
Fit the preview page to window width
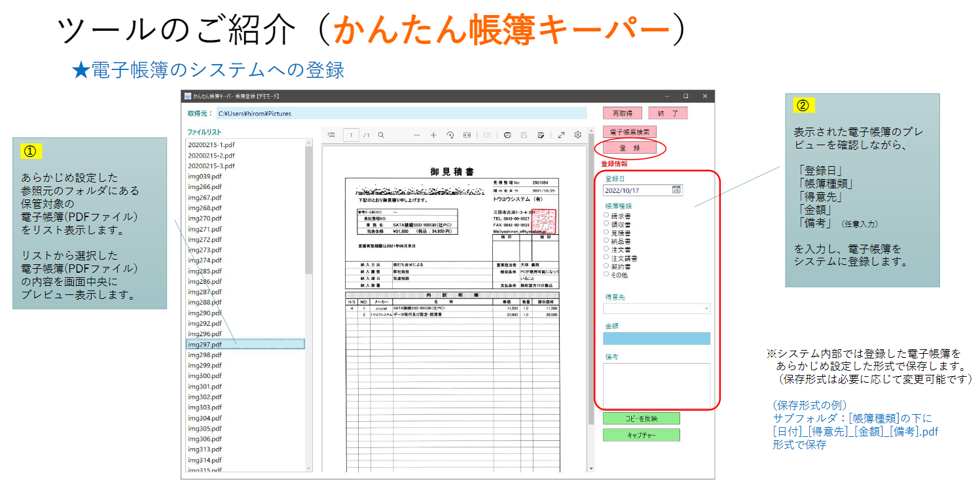[467, 135]
